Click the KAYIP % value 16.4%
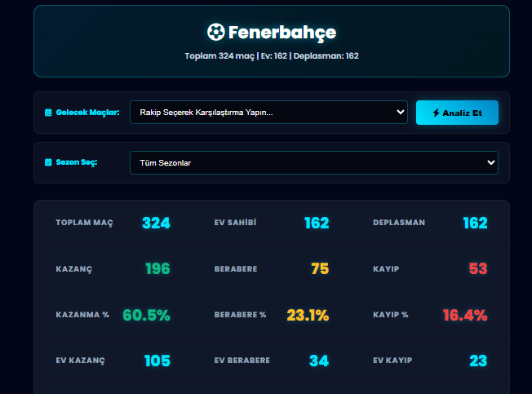The image size is (532, 394). click(465, 315)
